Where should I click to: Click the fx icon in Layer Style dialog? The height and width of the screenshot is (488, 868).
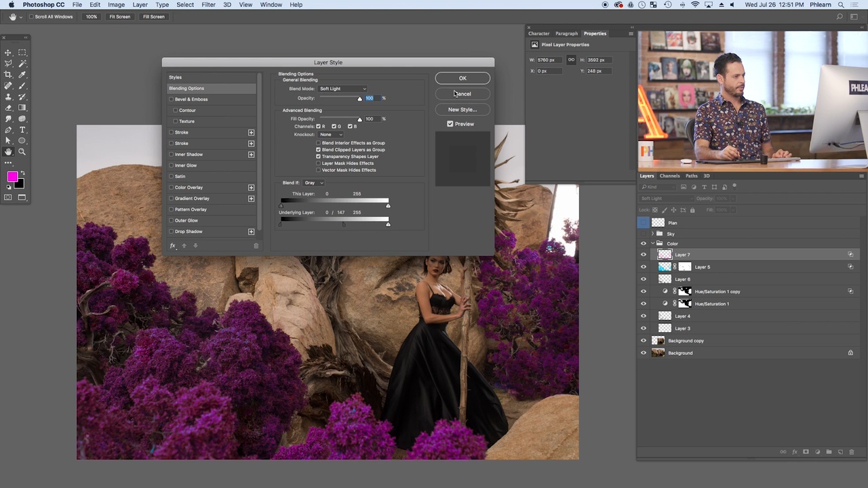pyautogui.click(x=173, y=245)
